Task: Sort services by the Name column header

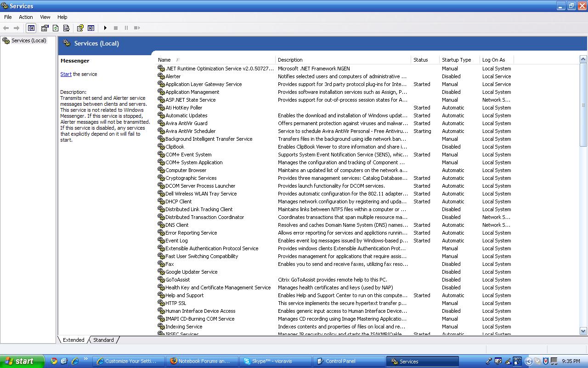Action: point(216,60)
